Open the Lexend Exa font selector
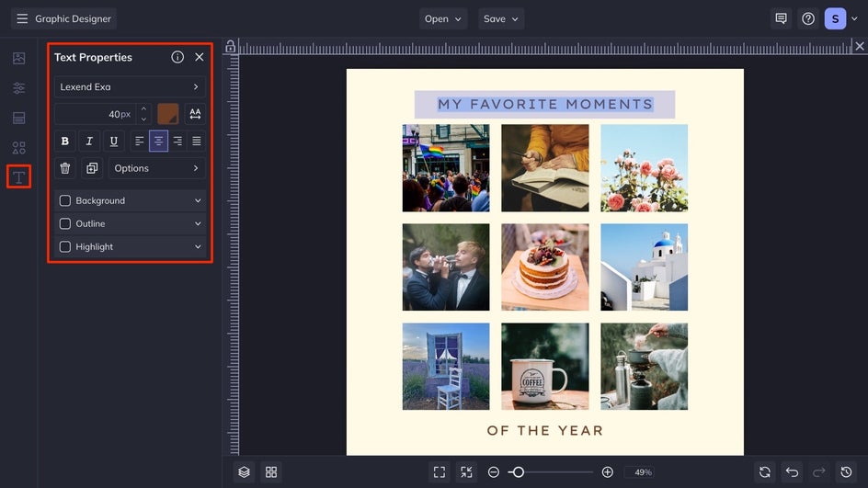Image resolution: width=868 pixels, height=488 pixels. tap(130, 87)
